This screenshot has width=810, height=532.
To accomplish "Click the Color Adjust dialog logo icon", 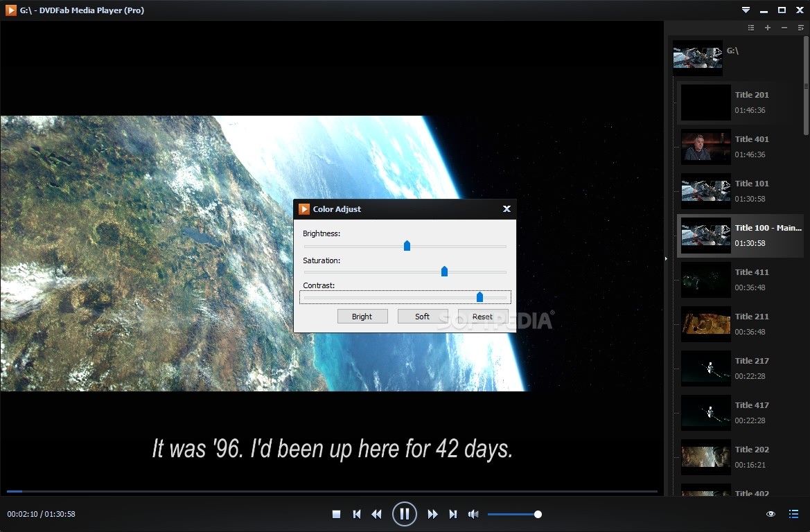I will tap(303, 209).
